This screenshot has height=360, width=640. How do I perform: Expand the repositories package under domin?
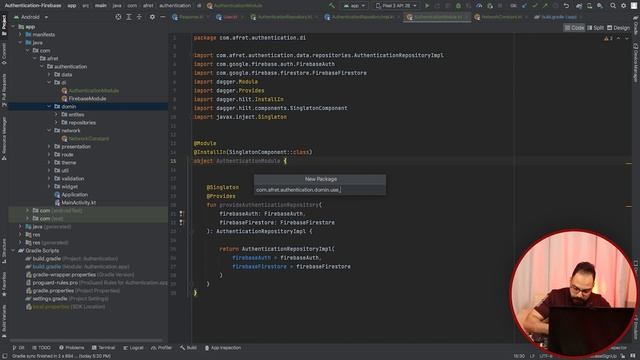56,122
